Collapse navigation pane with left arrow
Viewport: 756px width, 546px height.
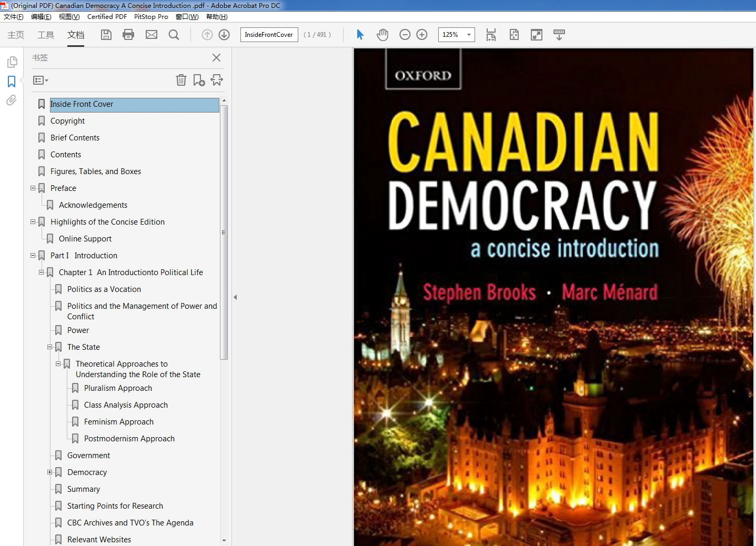pyautogui.click(x=235, y=297)
